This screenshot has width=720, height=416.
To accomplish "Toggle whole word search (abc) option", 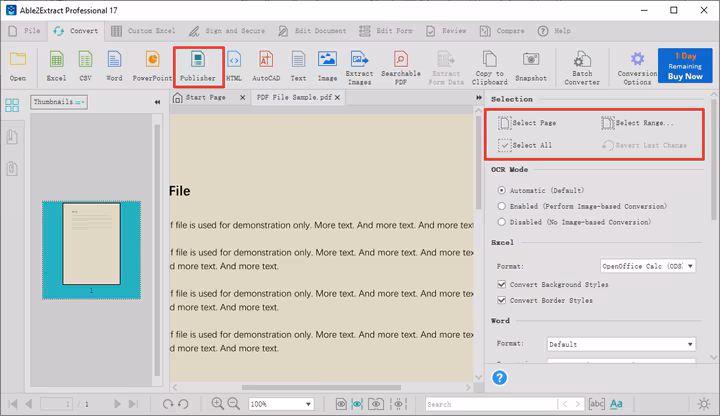I will pyautogui.click(x=596, y=404).
